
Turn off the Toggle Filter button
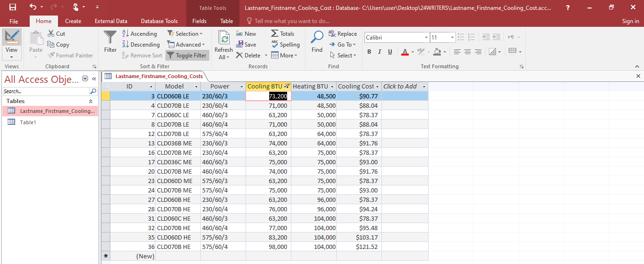[186, 56]
